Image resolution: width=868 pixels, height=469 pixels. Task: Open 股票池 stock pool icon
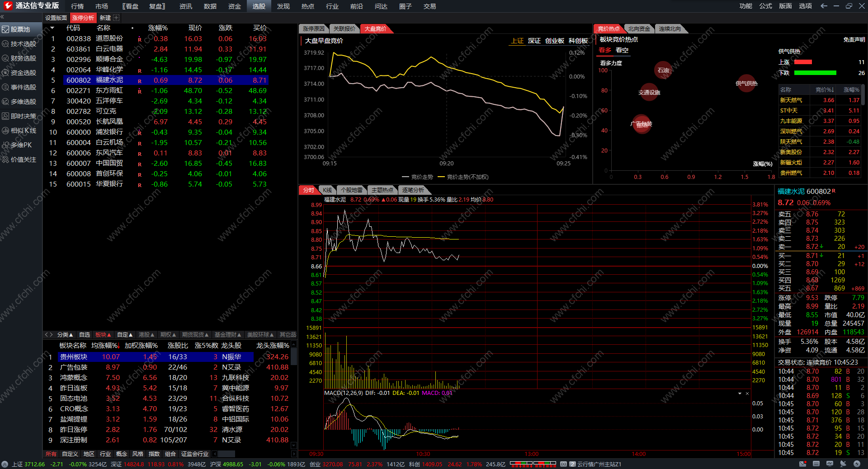[x=5, y=29]
